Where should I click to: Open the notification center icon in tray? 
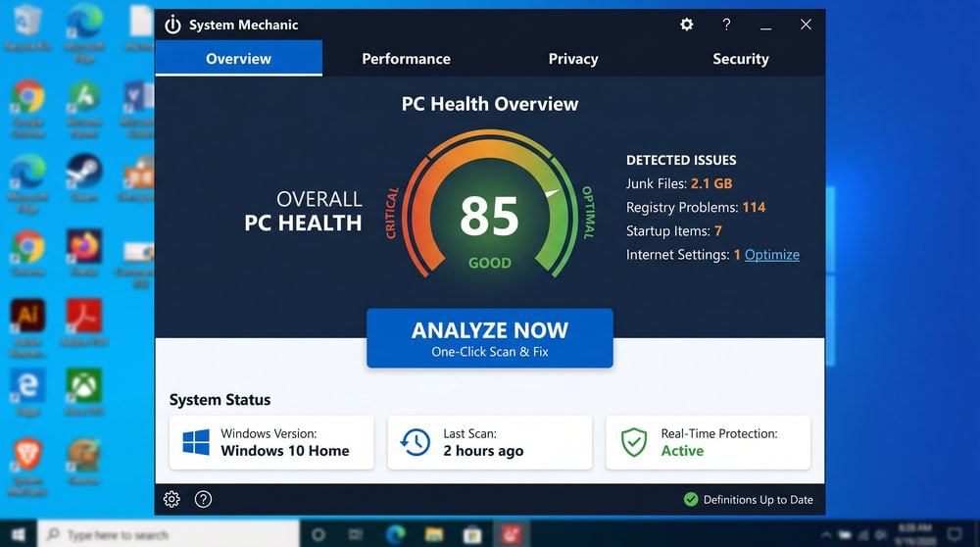click(955, 534)
